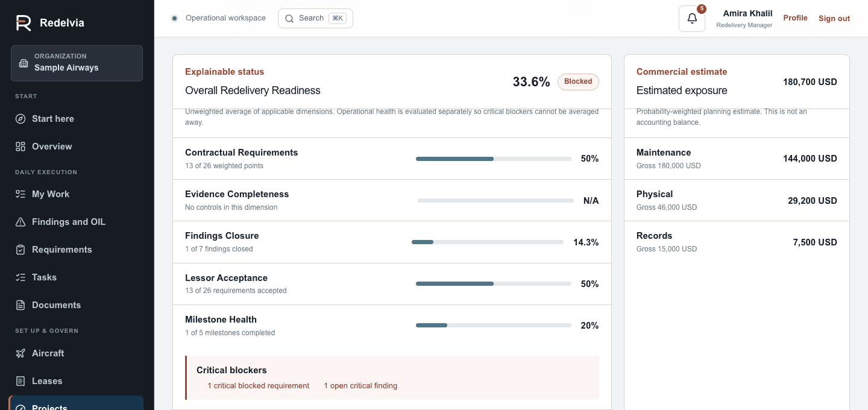Image resolution: width=868 pixels, height=410 pixels.
Task: Click the organization building icon
Action: point(24,63)
